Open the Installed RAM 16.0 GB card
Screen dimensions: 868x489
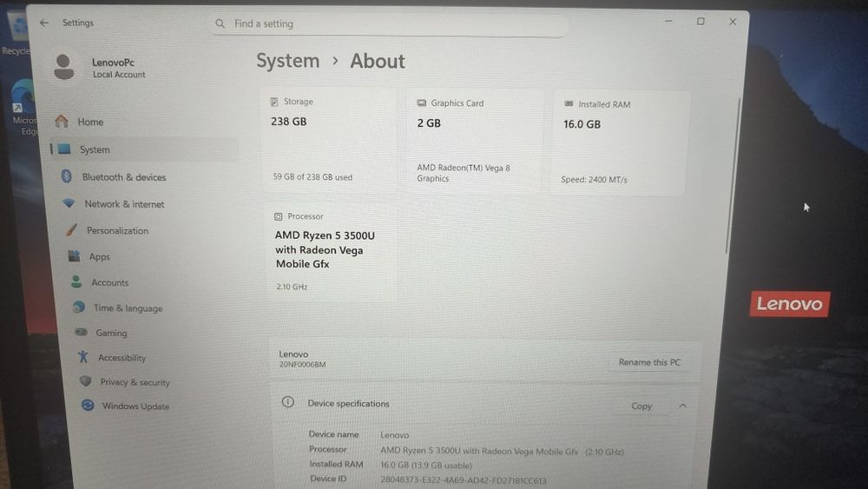tap(621, 143)
